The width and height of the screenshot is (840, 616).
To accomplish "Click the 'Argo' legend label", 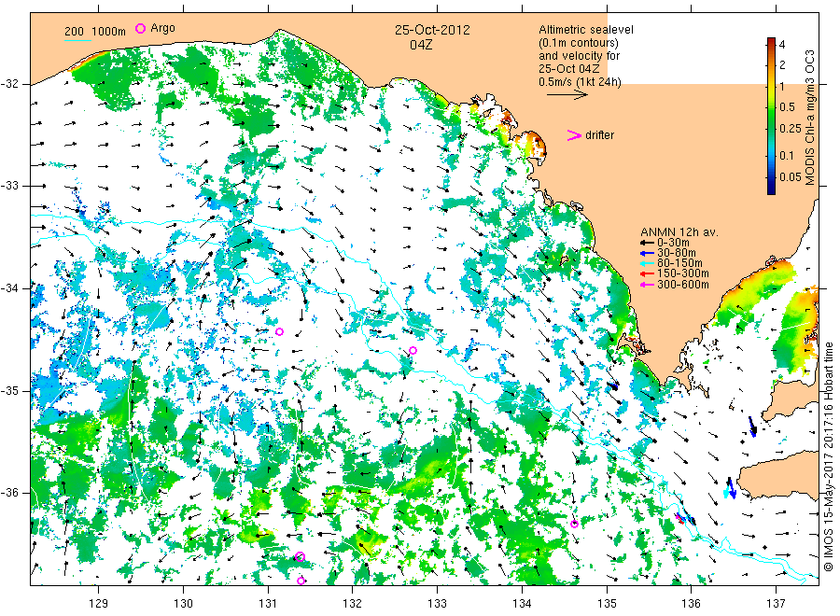I will pos(162,28).
